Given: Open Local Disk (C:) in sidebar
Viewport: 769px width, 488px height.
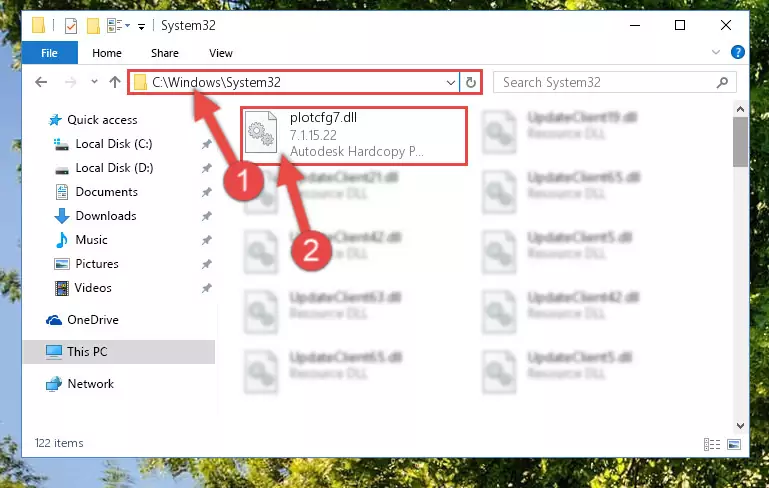Looking at the screenshot, I should coord(114,144).
